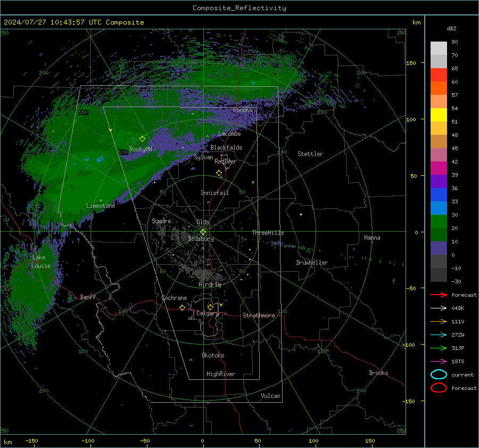The width and height of the screenshot is (479, 448).
Task: Click the Composite_Reflectivity title
Action: 239,8
